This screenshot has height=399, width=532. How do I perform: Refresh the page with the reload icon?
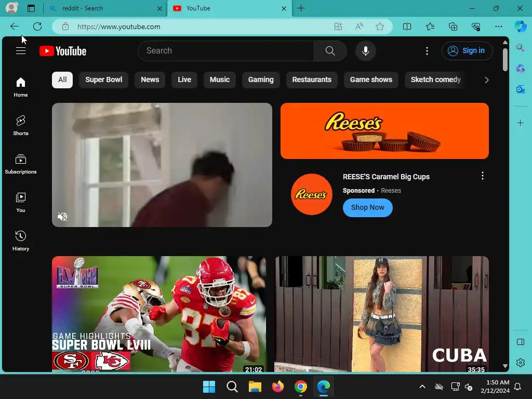pos(37,26)
